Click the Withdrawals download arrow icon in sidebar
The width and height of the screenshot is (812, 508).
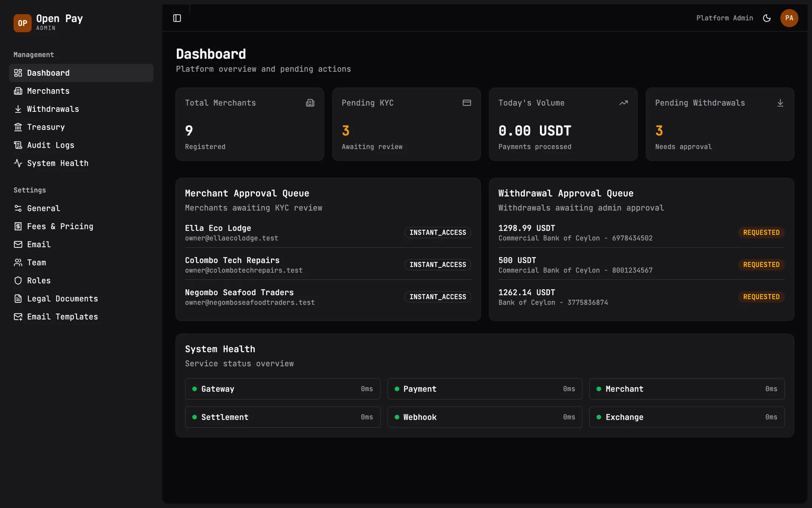tap(18, 109)
